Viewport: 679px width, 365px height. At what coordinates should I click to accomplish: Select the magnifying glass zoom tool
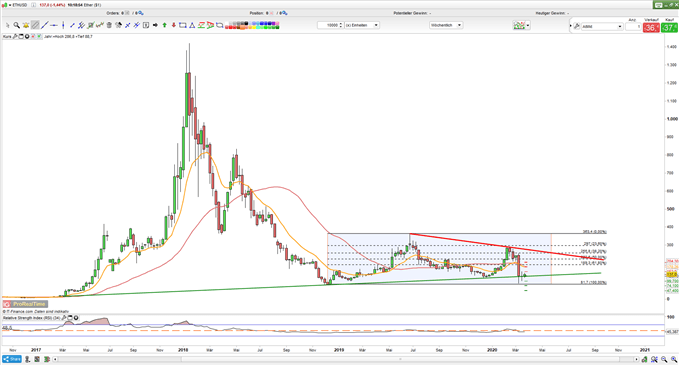16,25
